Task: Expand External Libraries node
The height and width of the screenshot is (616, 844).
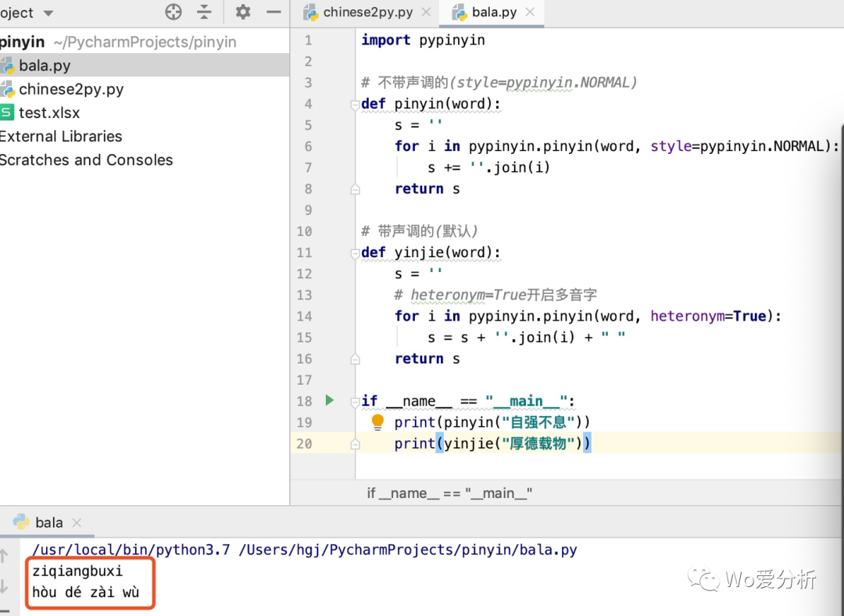Action: [61, 136]
